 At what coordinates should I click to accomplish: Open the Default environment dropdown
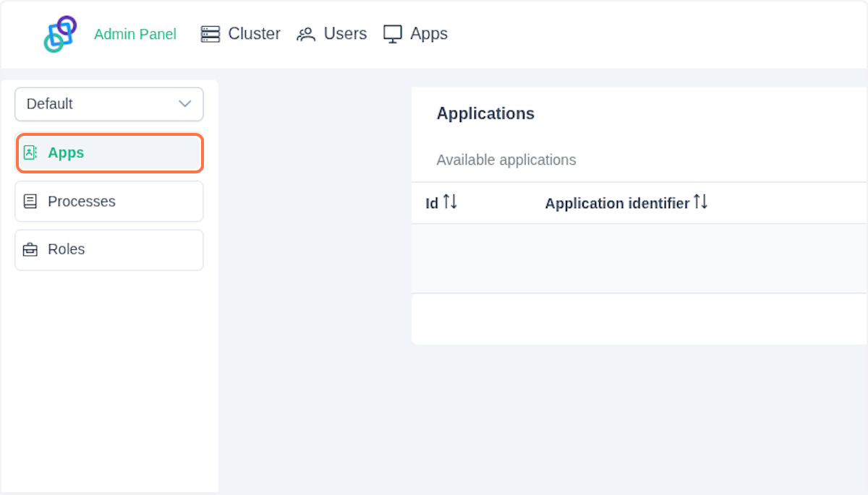click(x=109, y=104)
